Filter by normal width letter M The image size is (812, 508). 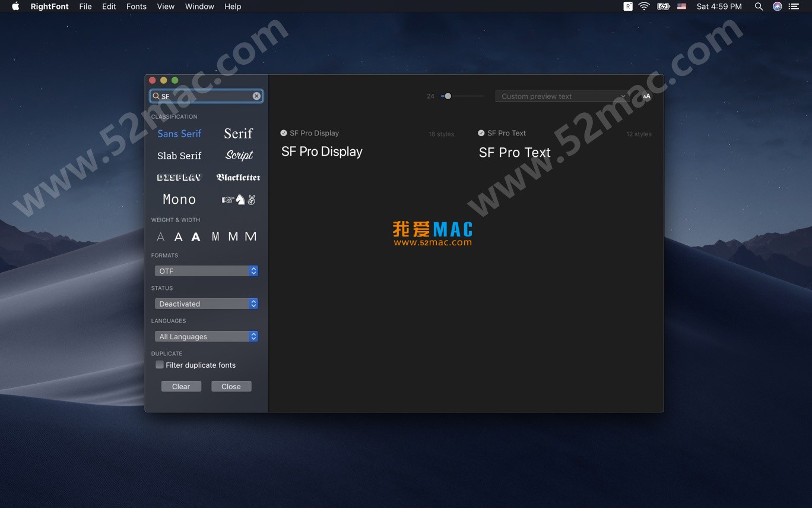pos(233,237)
